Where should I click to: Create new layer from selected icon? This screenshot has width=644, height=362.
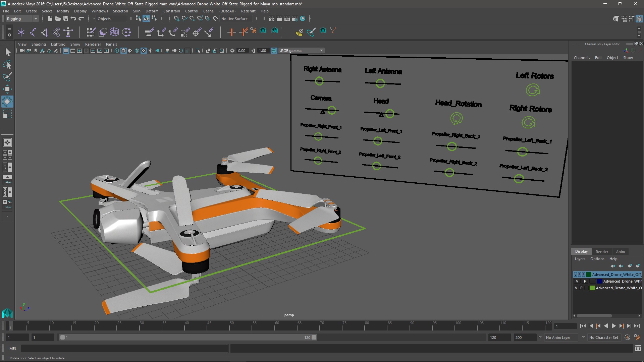point(637,266)
